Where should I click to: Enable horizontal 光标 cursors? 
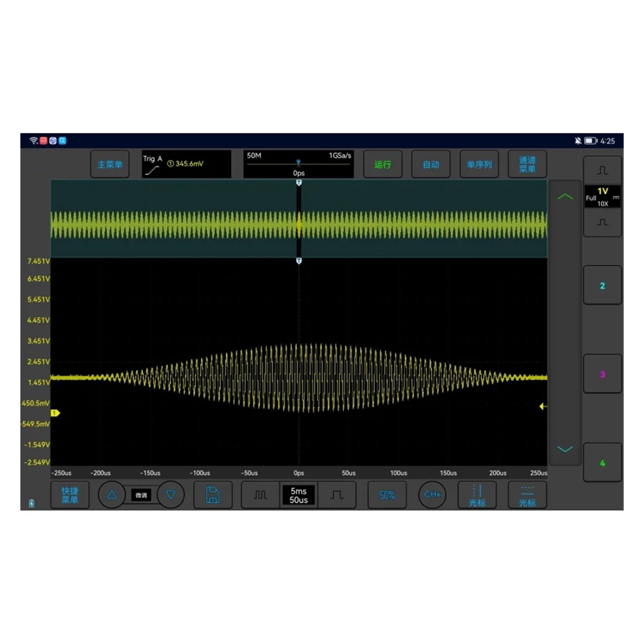click(527, 495)
